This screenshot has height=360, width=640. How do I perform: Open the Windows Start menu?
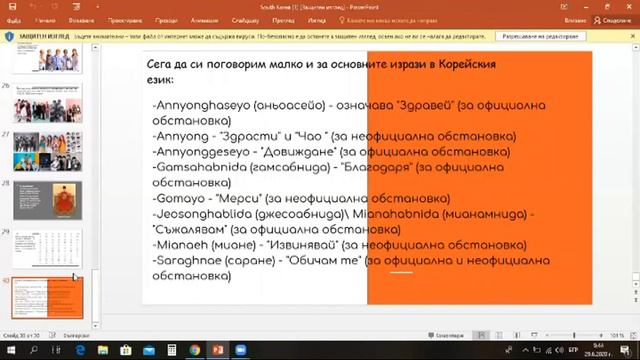[x=11, y=350]
